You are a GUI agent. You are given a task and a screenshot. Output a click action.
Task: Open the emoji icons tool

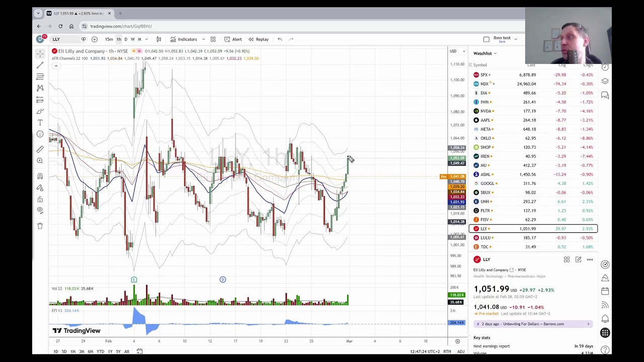pyautogui.click(x=40, y=134)
